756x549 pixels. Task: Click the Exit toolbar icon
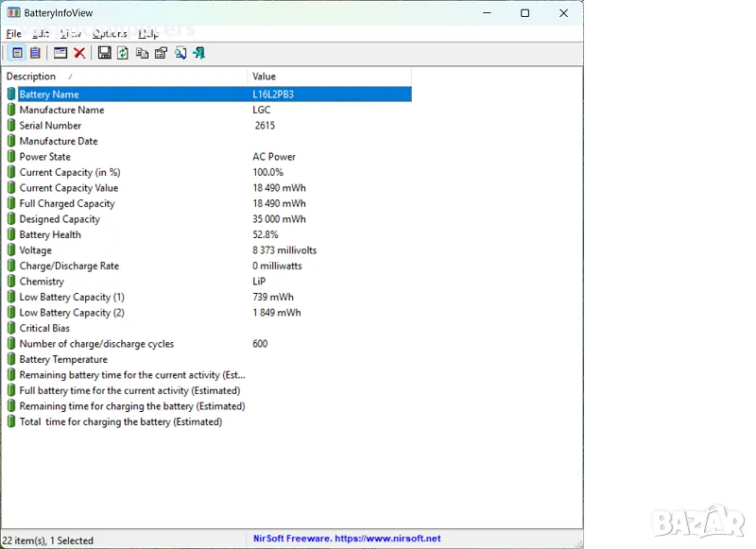pos(198,53)
